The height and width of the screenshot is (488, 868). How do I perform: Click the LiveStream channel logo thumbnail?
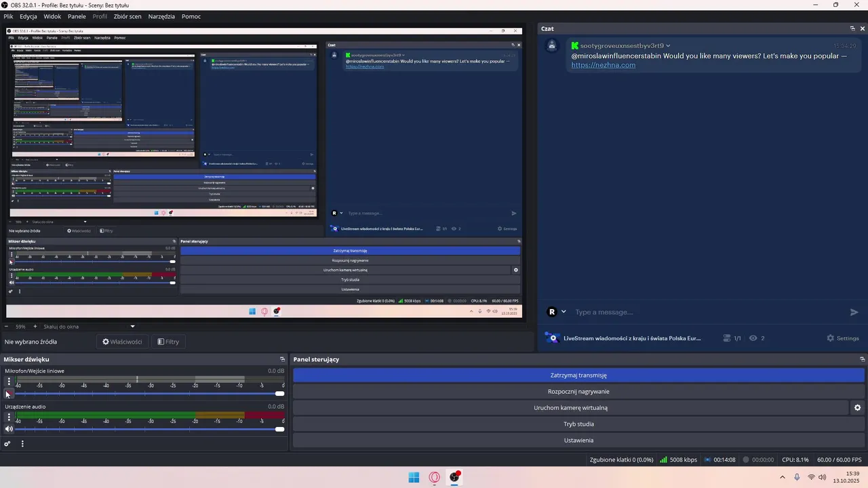[552, 338]
